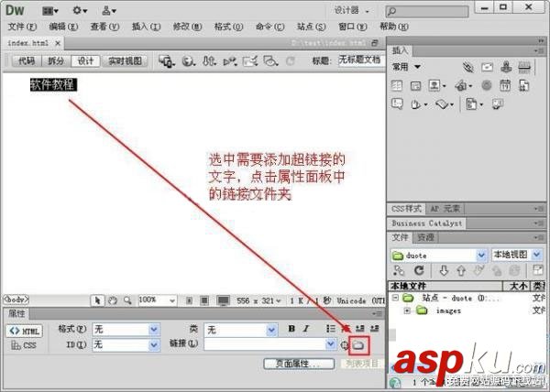The width and height of the screenshot is (550, 392).
Task: Apply Bold in the Properties panel
Action: [x=291, y=329]
